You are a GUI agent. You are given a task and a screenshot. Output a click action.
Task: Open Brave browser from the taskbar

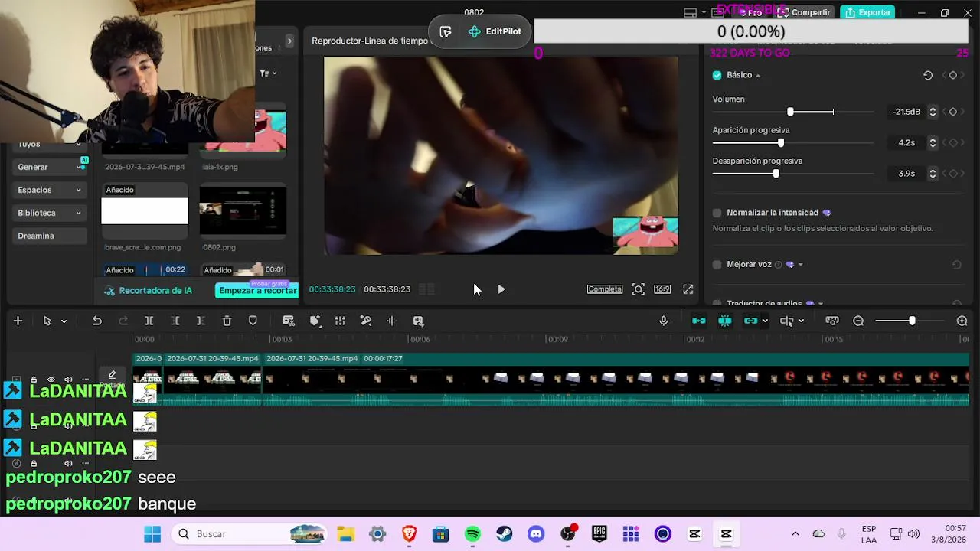[x=410, y=534]
